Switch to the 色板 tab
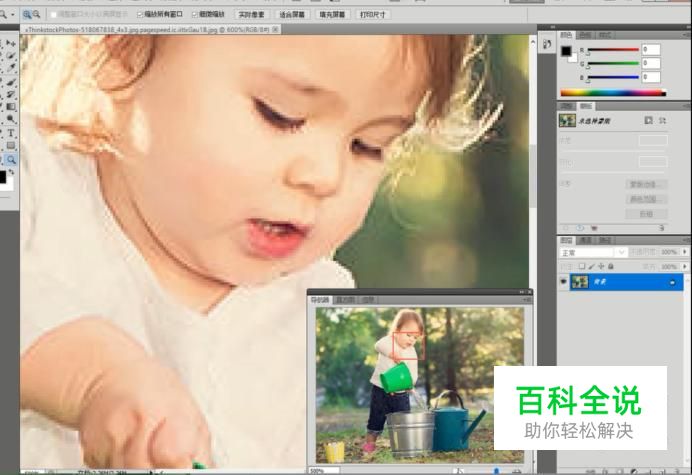The height and width of the screenshot is (475, 692). tap(585, 34)
